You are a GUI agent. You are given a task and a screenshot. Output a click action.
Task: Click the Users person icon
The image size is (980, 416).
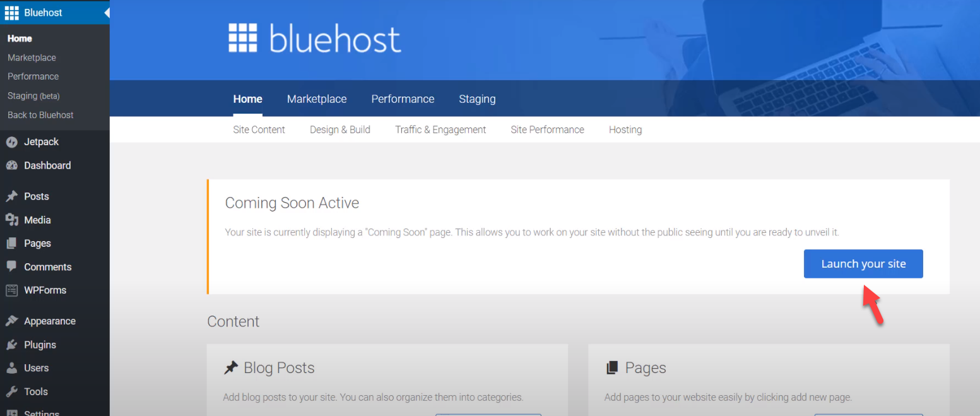(11, 368)
